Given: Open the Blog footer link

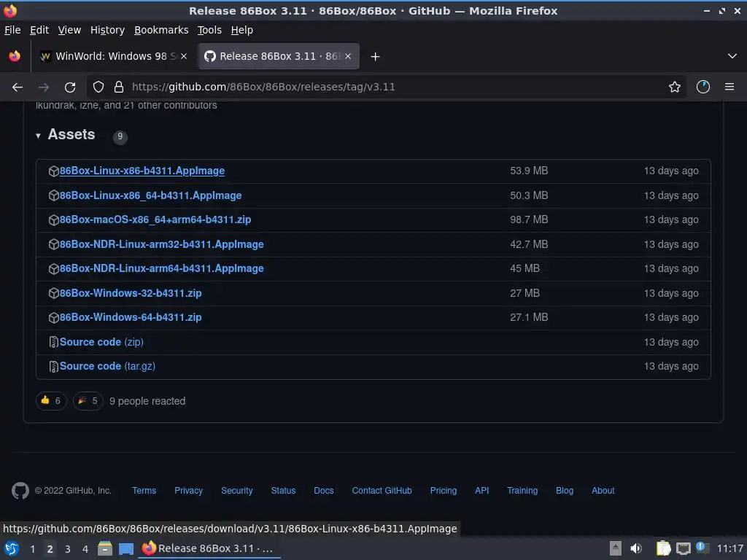Looking at the screenshot, I should coord(565,491).
